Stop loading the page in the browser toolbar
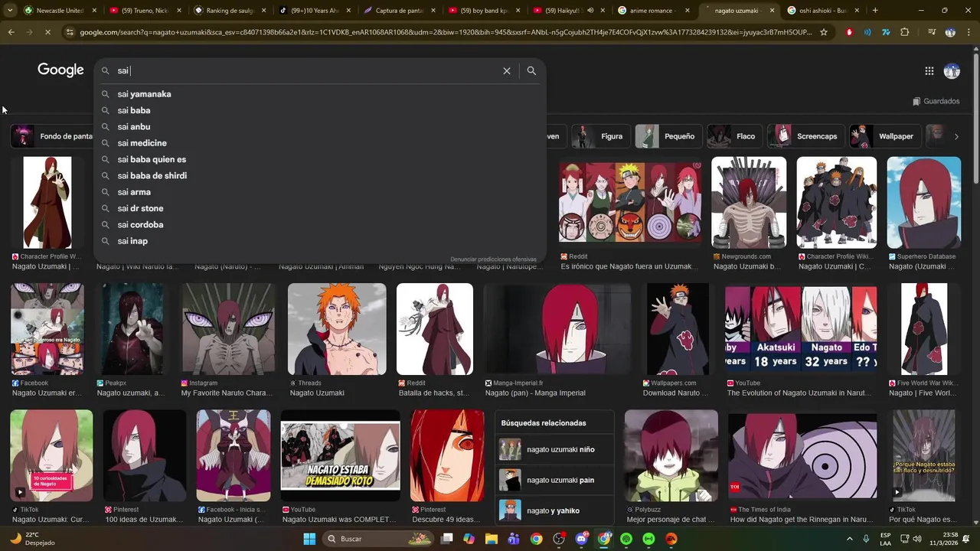 [x=47, y=32]
